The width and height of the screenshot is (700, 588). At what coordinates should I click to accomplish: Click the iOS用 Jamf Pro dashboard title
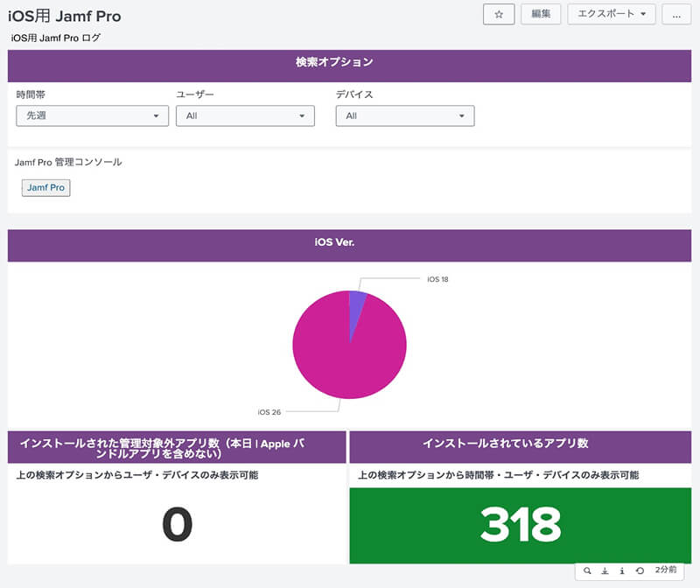(x=64, y=16)
